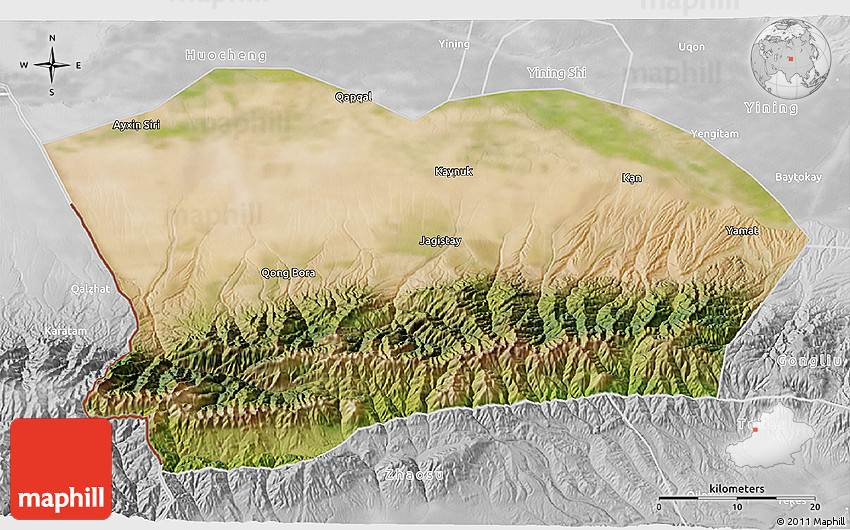Click the Ayxin Siri place label
850x530 pixels.
136,125
